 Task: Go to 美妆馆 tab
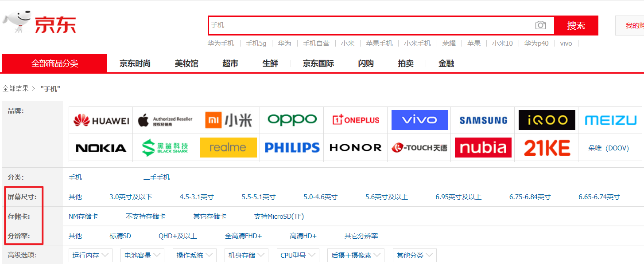[x=186, y=63]
